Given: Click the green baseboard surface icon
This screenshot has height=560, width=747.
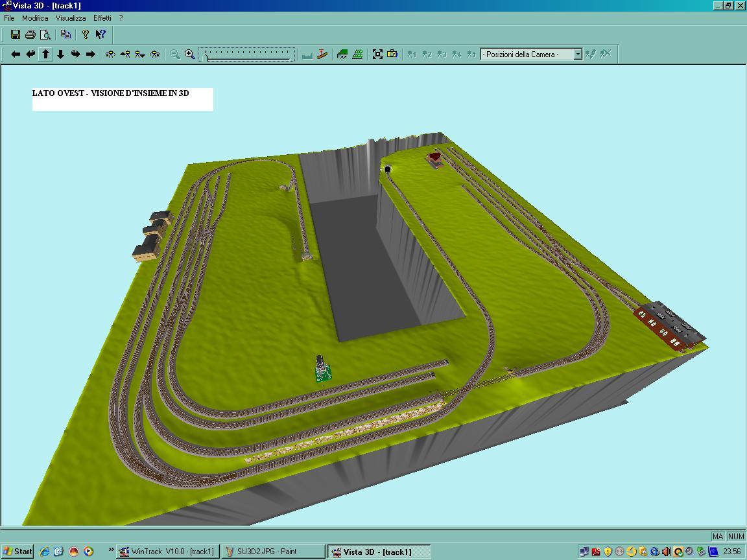Looking at the screenshot, I should click(x=342, y=54).
